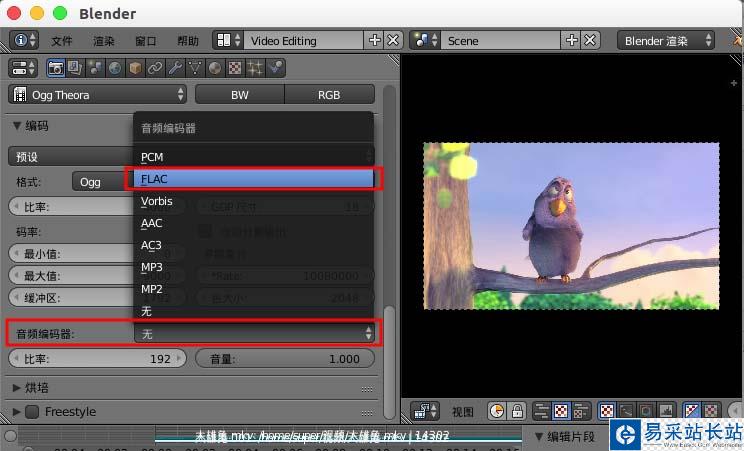Click the scene browse icon next to Scene
744x451 pixels.
coord(425,40)
